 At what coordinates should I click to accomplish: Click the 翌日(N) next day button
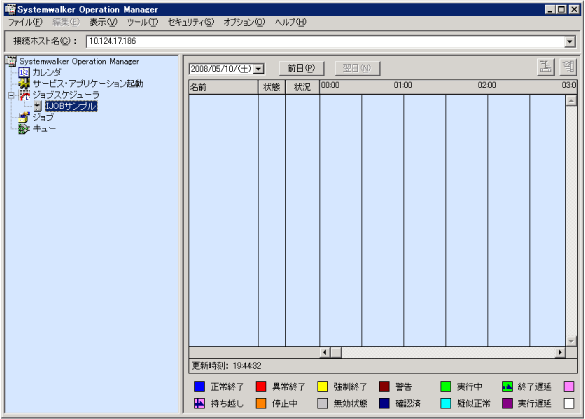coord(357,69)
